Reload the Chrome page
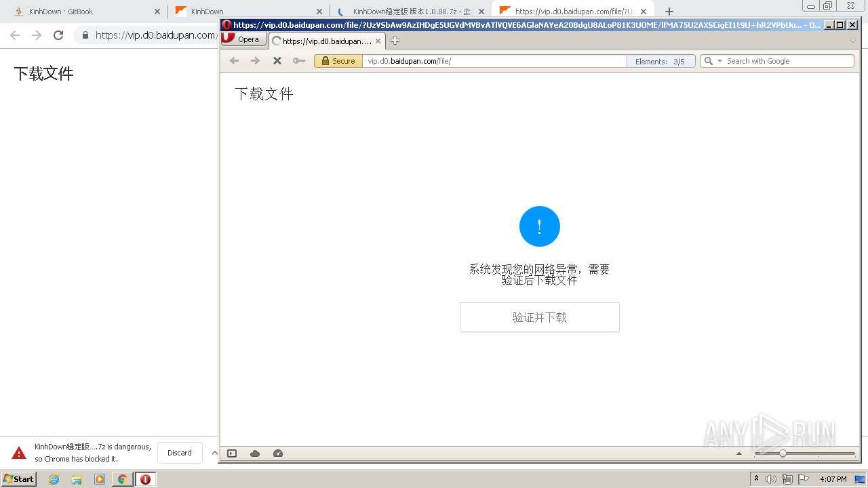Viewport: 868px width, 488px height. 58,35
